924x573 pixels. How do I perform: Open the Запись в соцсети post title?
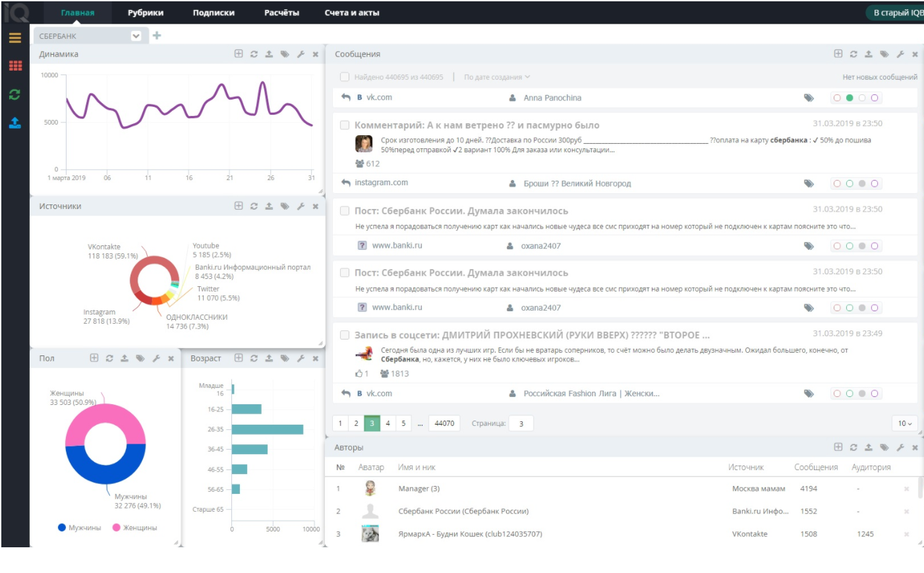(532, 335)
